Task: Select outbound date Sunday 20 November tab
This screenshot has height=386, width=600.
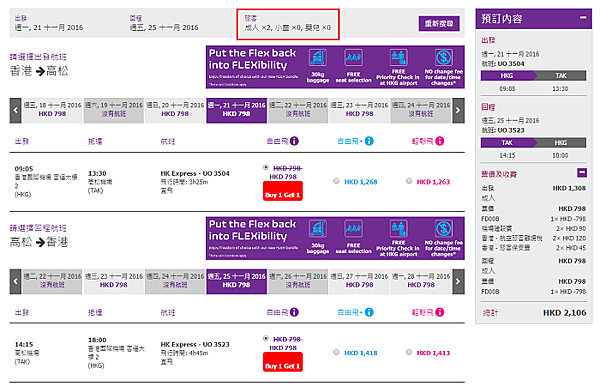Action: tap(175, 110)
